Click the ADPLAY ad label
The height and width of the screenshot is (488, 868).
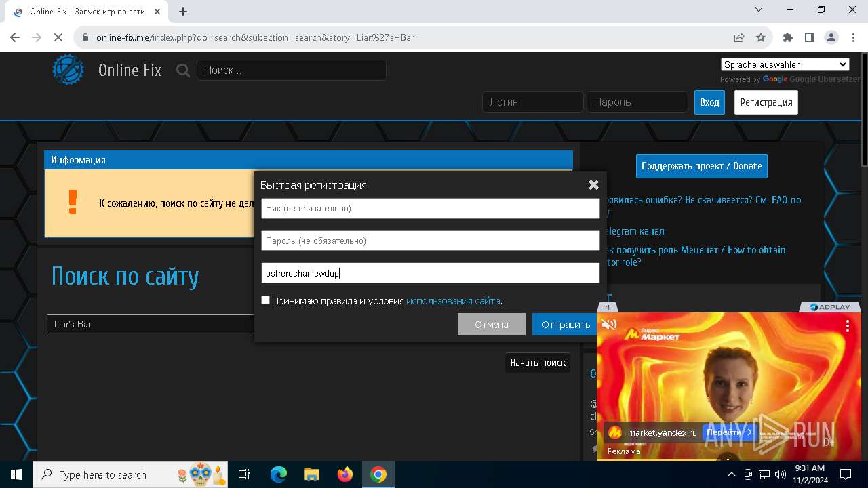[x=829, y=307]
